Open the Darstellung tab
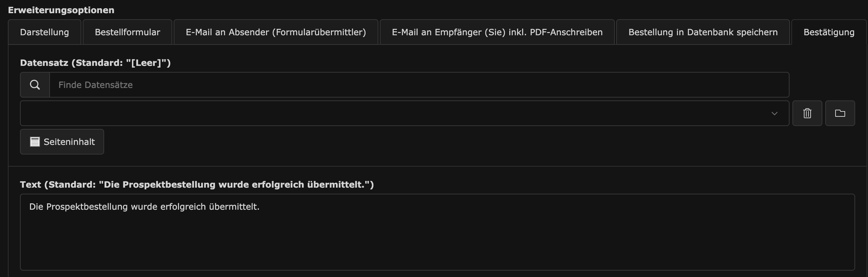Image resolution: width=868 pixels, height=277 pixels. (45, 32)
